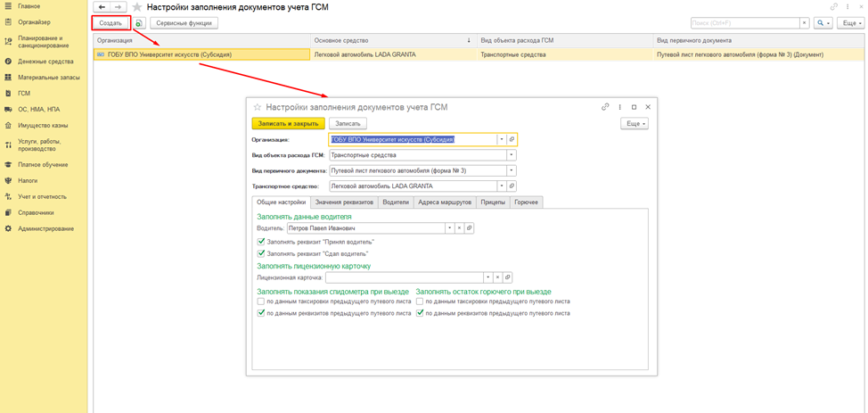Maximize the settings dialog window
Image resolution: width=868 pixels, height=413 pixels.
coord(635,107)
